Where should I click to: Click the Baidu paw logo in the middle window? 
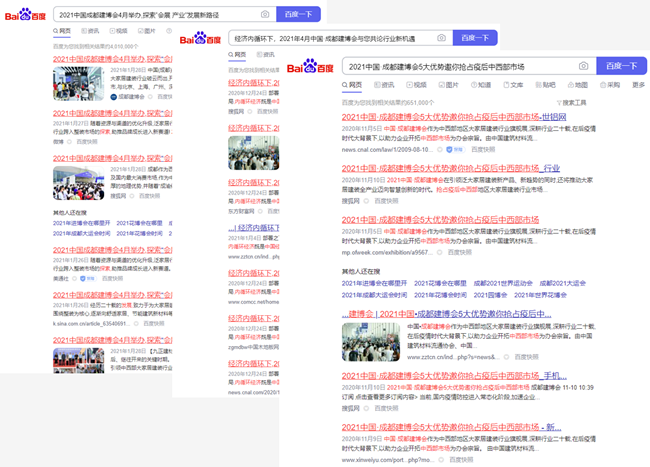[200, 38]
